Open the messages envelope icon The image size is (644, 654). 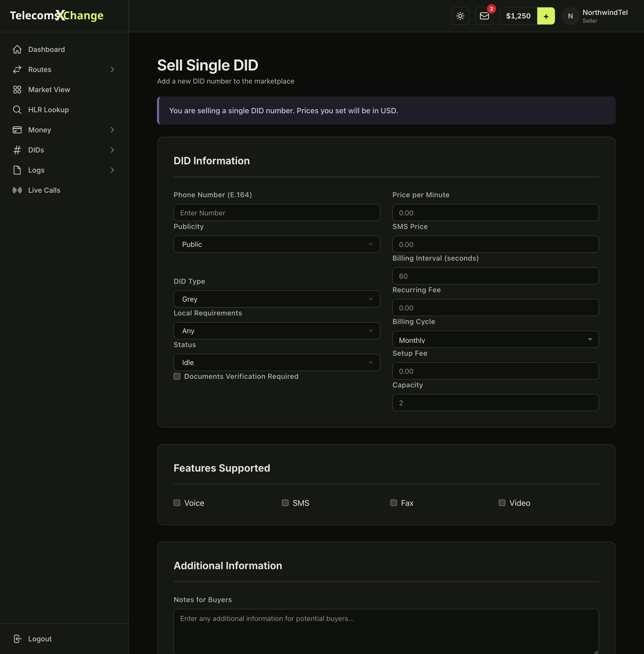pos(484,16)
